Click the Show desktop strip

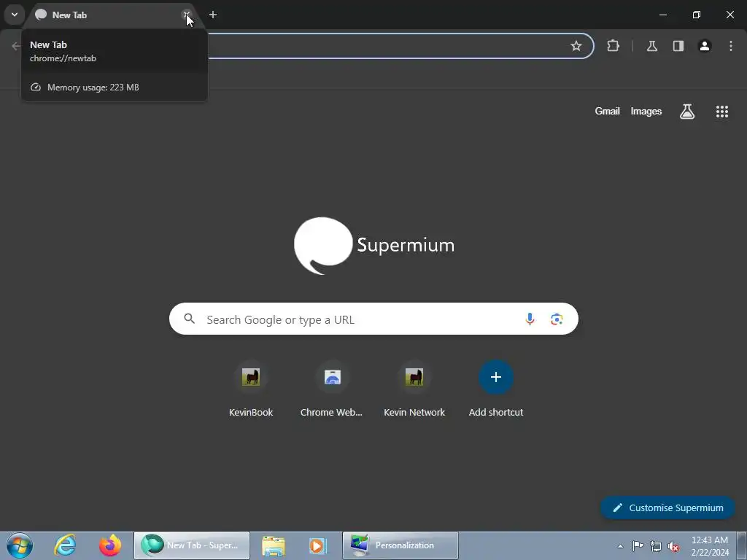pyautogui.click(x=741, y=545)
